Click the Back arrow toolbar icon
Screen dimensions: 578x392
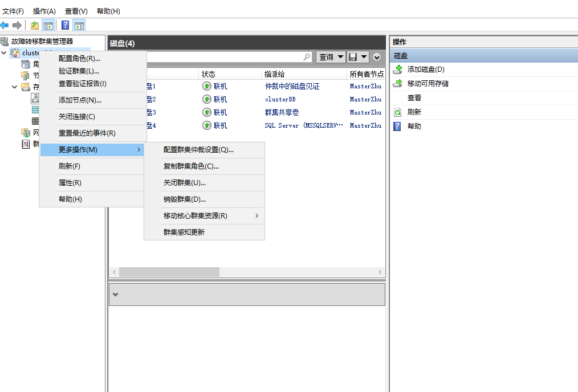[x=5, y=26]
